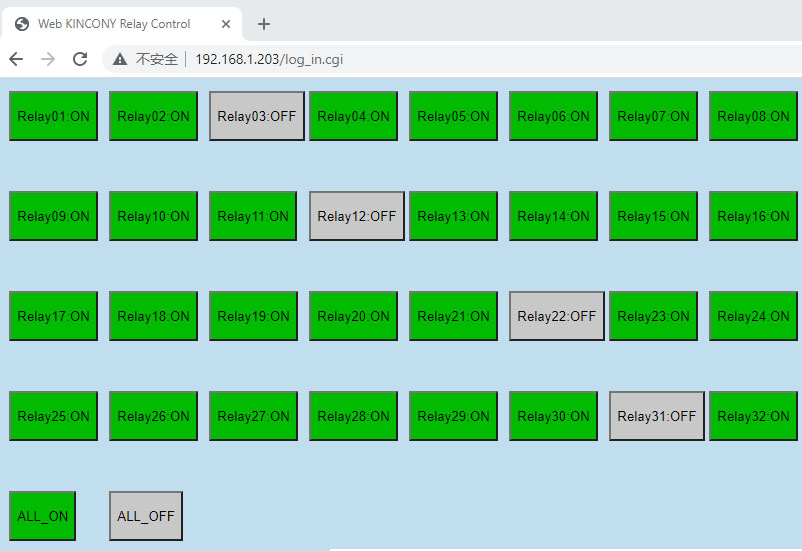This screenshot has height=551, width=802.
Task: Click the browser forward arrow
Action: pos(48,59)
